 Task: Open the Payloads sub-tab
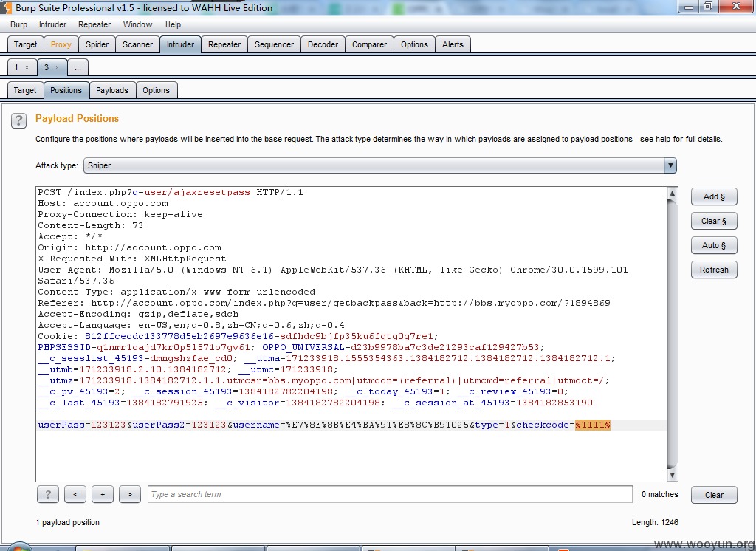click(112, 90)
